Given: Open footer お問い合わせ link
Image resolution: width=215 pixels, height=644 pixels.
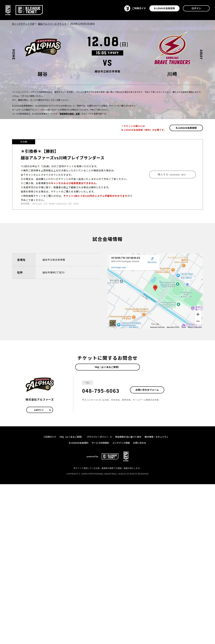Looking at the screenshot, I should pos(140,443).
